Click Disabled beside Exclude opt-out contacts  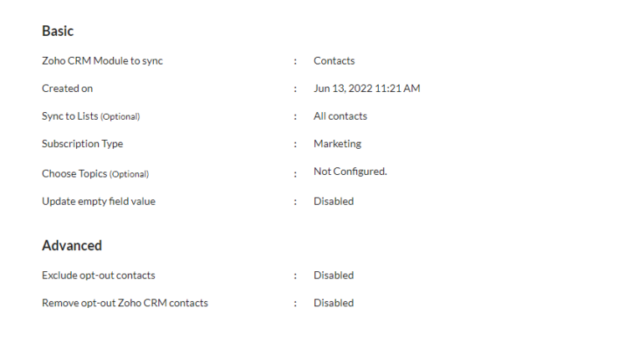pos(333,274)
